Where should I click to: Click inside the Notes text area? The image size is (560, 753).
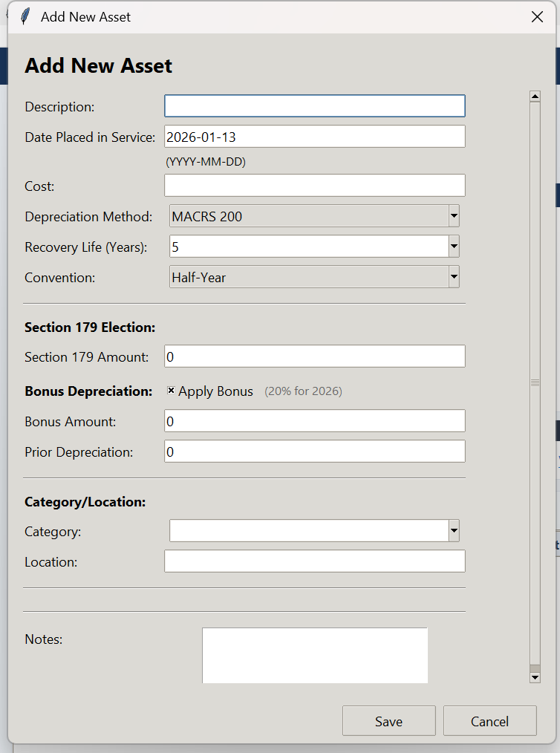[314, 654]
